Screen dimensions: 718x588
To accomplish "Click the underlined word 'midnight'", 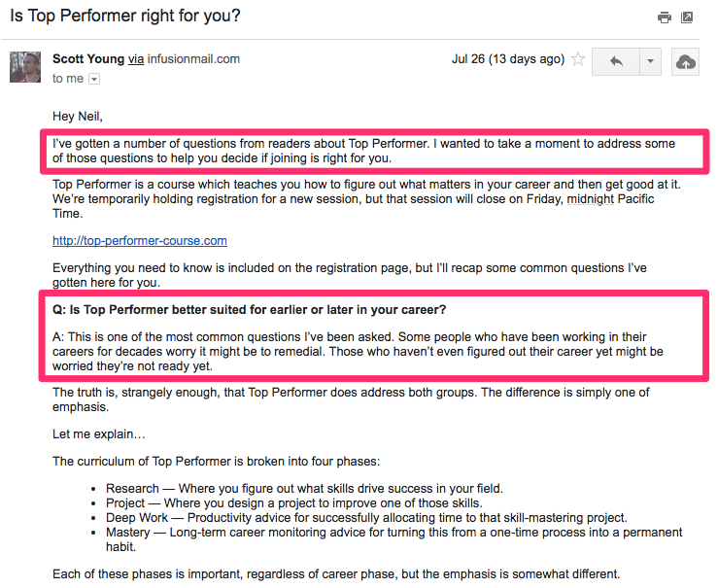I will point(591,198).
